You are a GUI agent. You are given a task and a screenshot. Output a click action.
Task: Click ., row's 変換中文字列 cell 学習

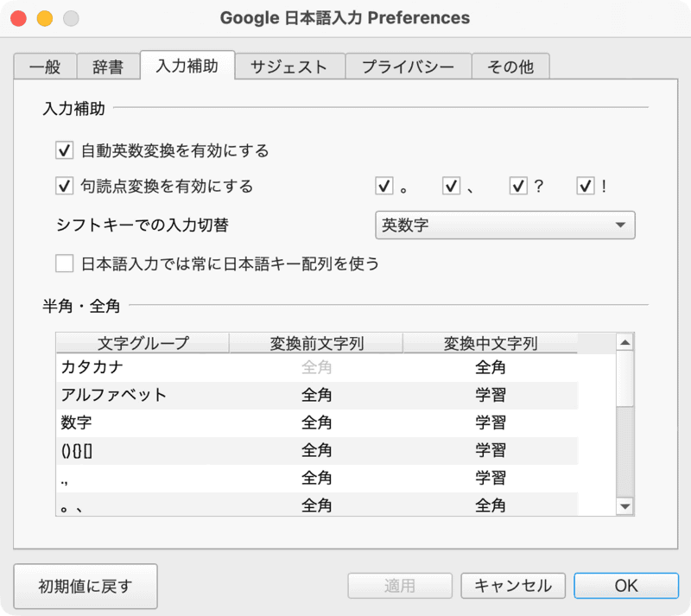pyautogui.click(x=490, y=478)
